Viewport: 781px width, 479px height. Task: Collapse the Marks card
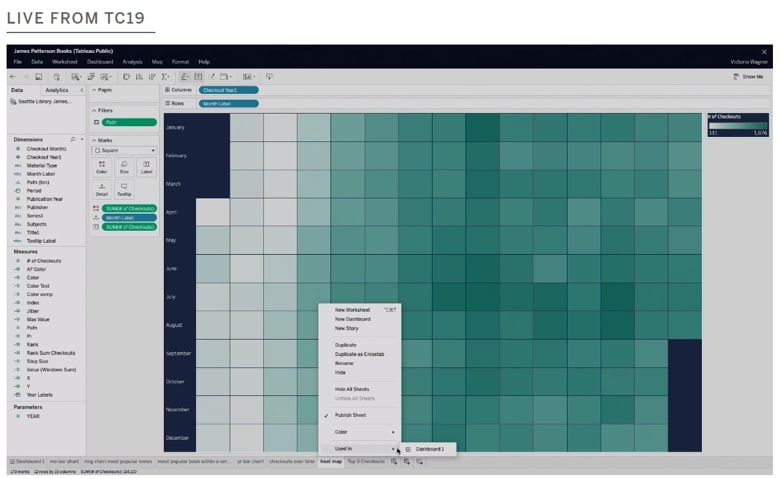pos(94,140)
